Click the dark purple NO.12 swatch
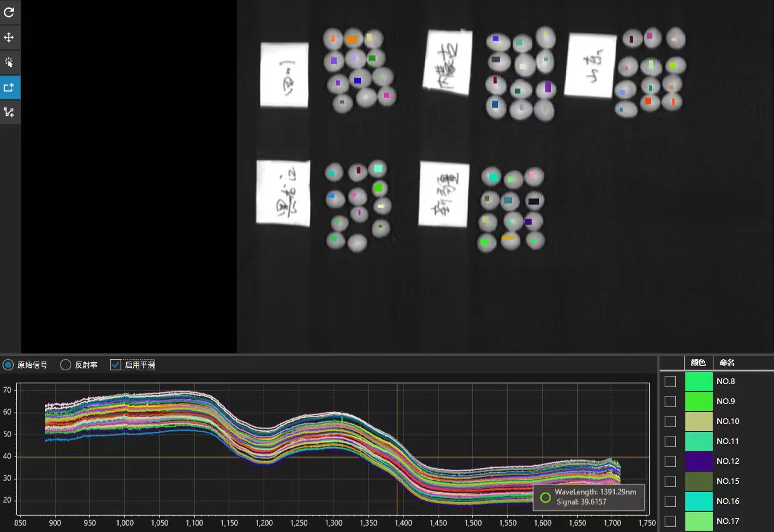The width and height of the screenshot is (774, 532). 698,461
